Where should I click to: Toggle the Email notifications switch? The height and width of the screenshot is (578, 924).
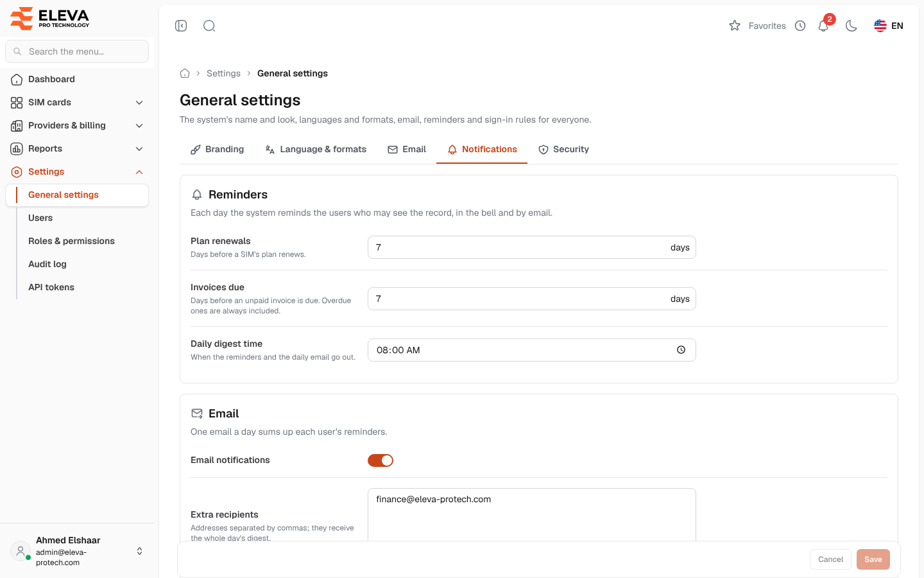tap(381, 460)
